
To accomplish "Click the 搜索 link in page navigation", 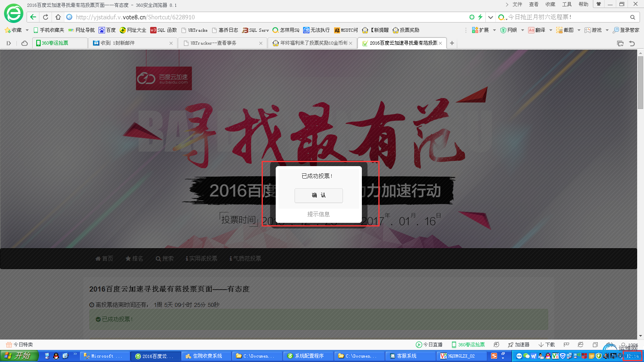I will (x=165, y=259).
